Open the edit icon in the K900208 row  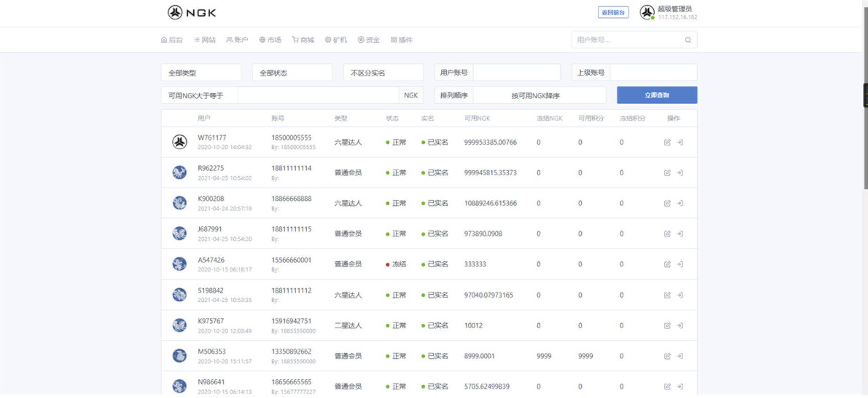click(667, 204)
